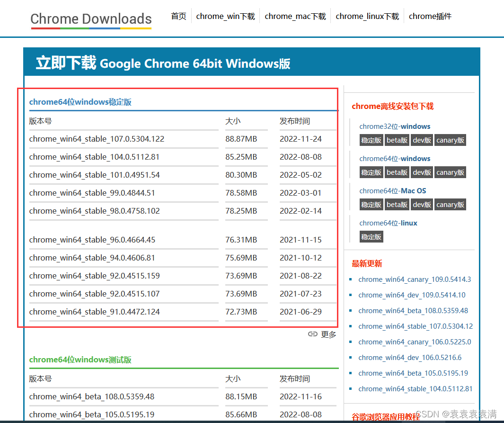This screenshot has height=423, width=504.
Task: Open chrome_win64_stable_104.0.5112.81 in the stable table
Action: coord(94,157)
